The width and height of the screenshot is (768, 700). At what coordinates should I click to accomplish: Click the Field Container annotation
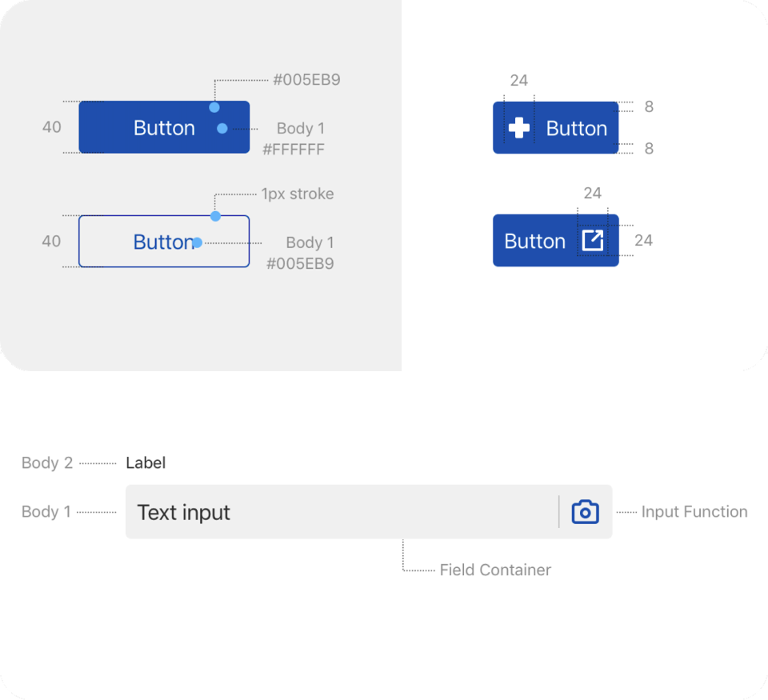tap(494, 570)
